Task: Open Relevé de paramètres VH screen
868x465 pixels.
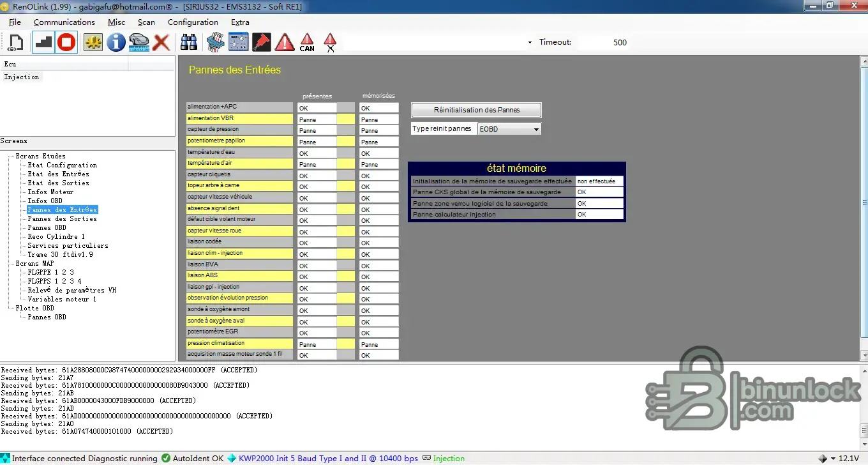Action: coord(71,290)
